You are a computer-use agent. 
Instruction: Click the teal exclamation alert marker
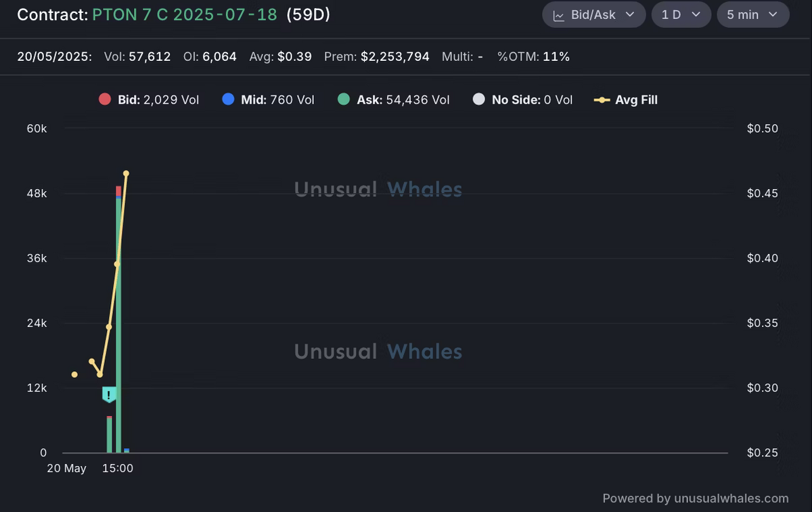coord(109,394)
